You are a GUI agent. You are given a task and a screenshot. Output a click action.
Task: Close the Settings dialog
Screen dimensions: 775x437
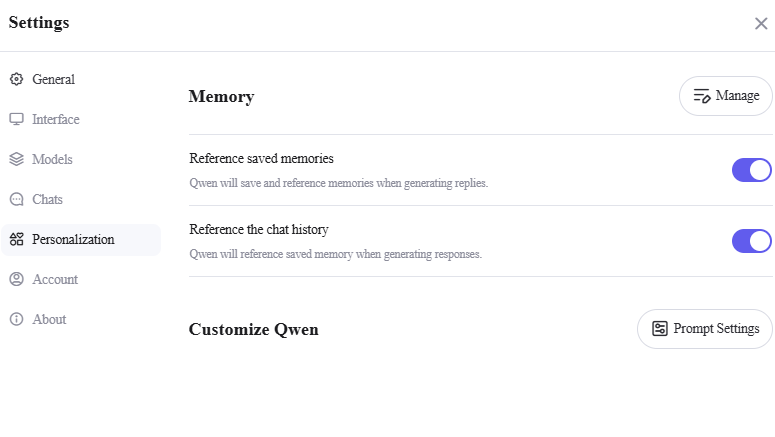point(761,23)
